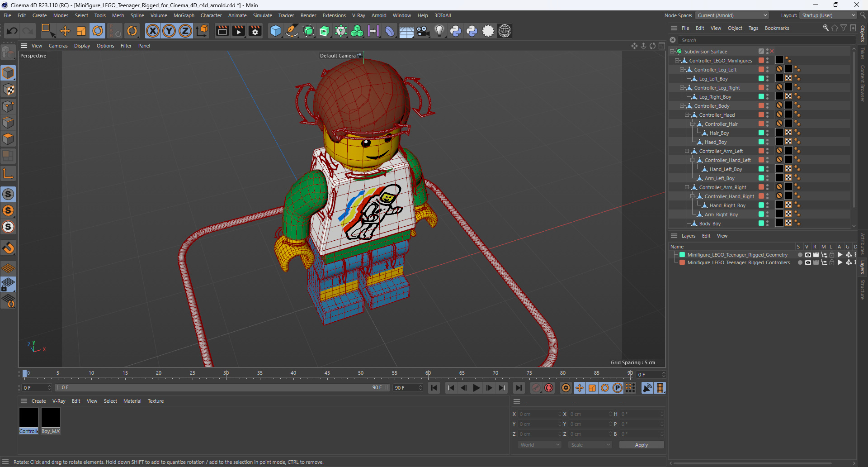868x467 pixels.
Task: Toggle visibility eye of Geometry layer
Action: (808, 255)
